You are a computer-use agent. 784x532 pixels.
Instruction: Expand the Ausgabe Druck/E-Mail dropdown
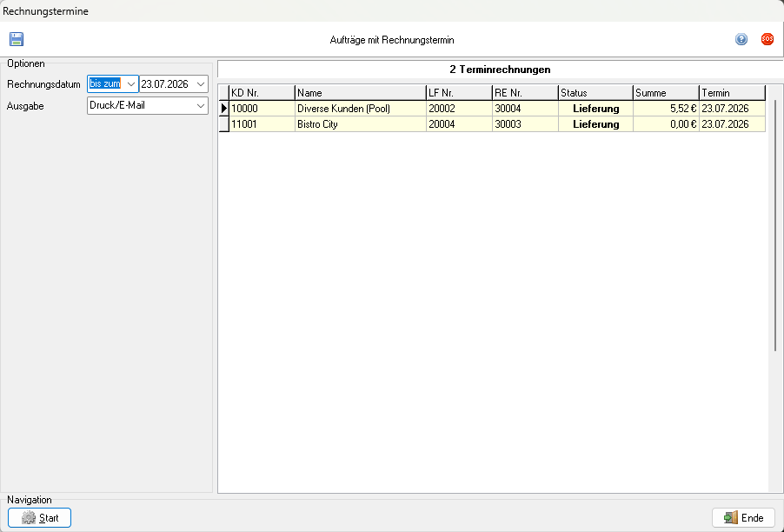201,105
